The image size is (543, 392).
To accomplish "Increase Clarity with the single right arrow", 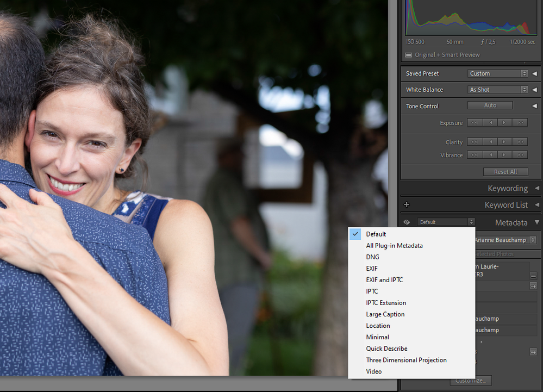I will [x=505, y=142].
